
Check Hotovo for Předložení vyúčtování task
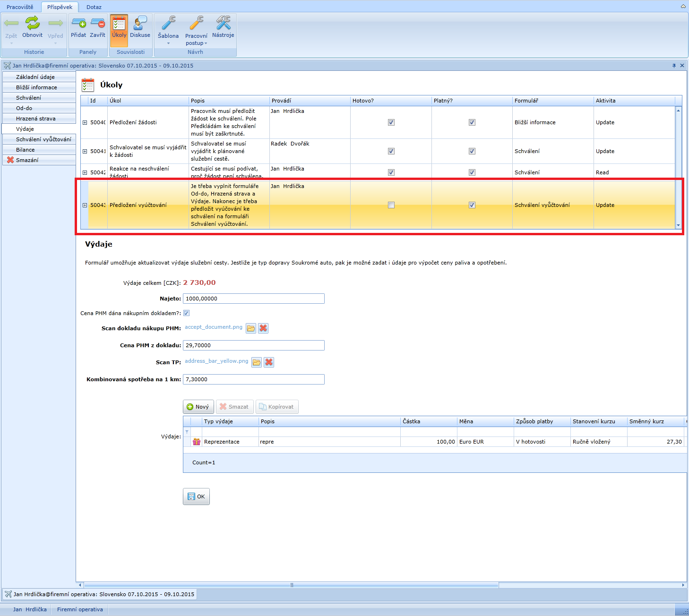[x=391, y=205]
